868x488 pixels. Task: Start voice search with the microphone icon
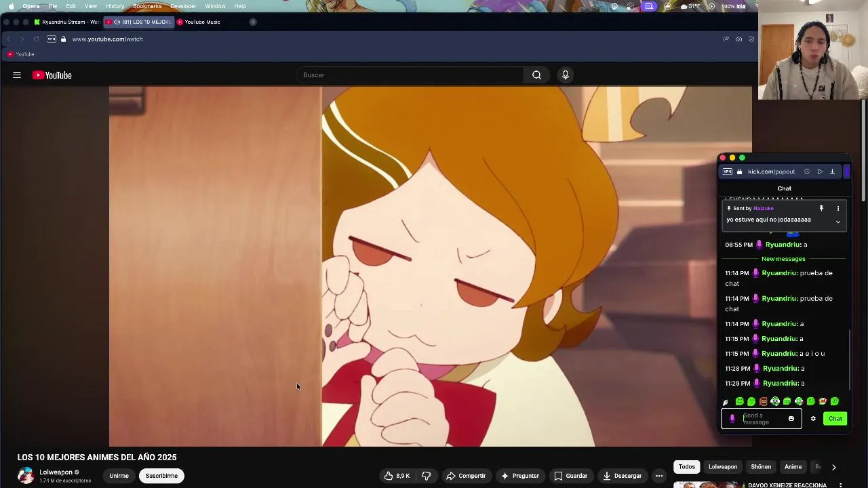565,75
